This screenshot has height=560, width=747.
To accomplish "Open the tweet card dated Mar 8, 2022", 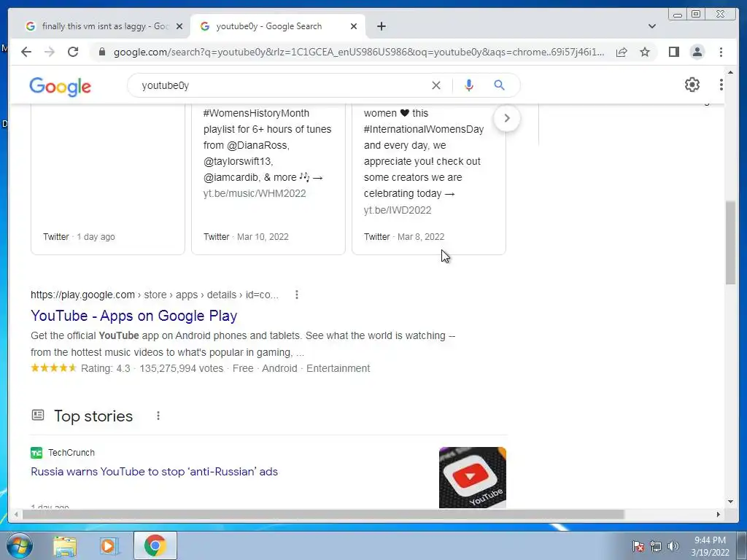I will [428, 179].
